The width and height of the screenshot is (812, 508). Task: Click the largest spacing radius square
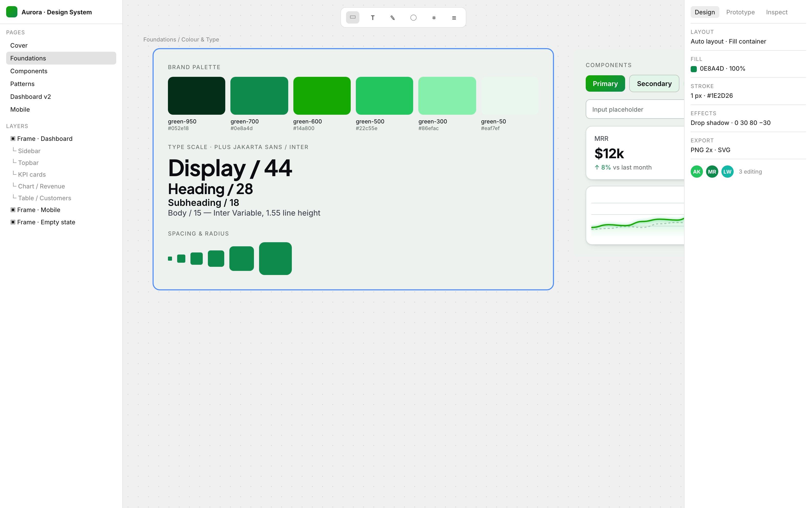pos(275,258)
